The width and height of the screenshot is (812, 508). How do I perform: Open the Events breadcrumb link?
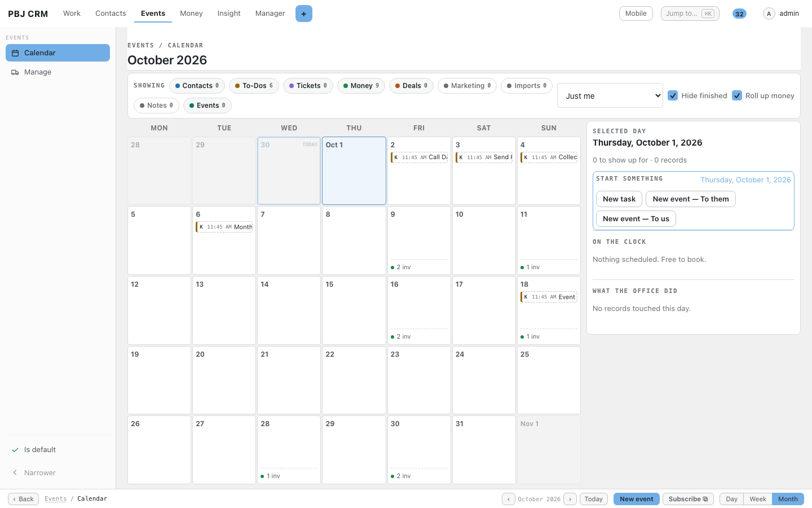[55, 499]
